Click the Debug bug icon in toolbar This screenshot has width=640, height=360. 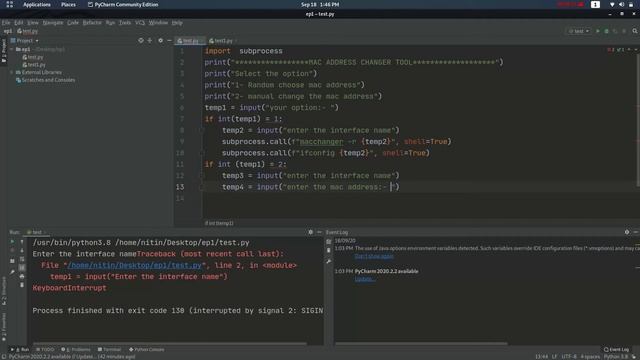click(607, 31)
